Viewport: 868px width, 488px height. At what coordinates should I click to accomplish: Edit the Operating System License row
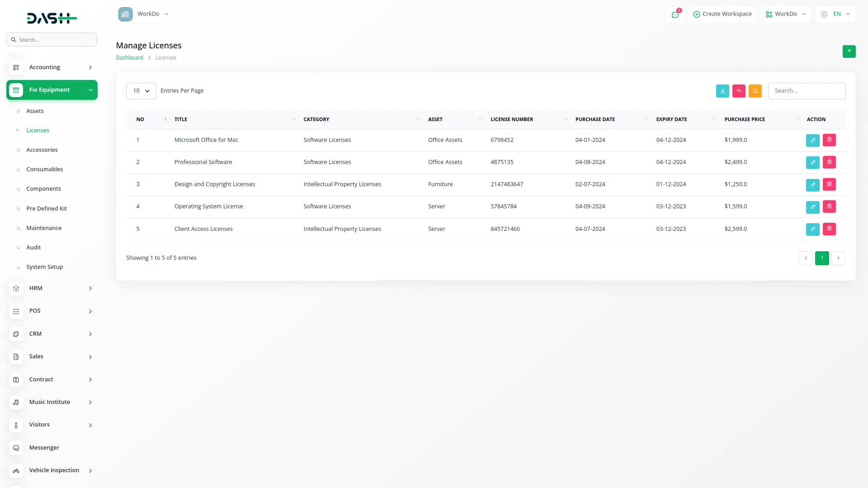[812, 207]
